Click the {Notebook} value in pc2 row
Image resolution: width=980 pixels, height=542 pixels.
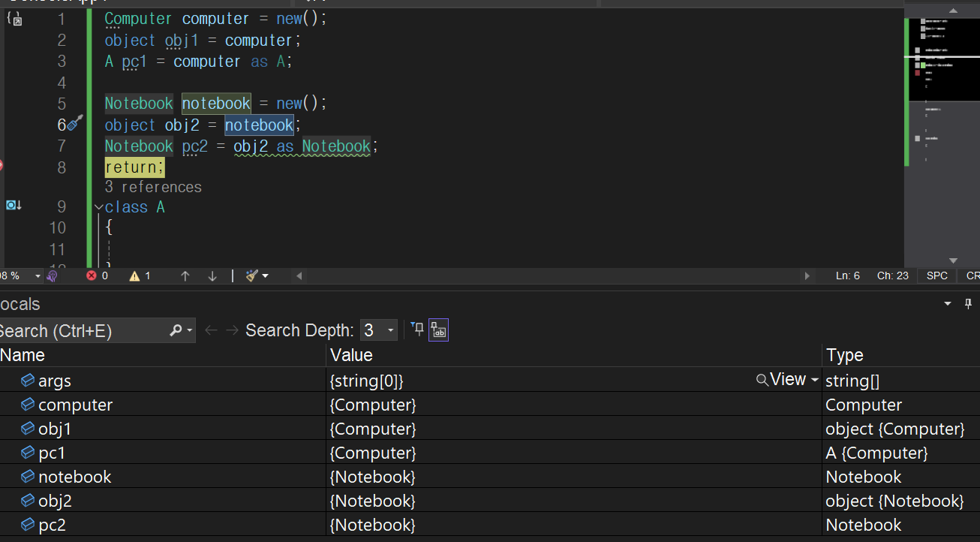click(x=373, y=525)
